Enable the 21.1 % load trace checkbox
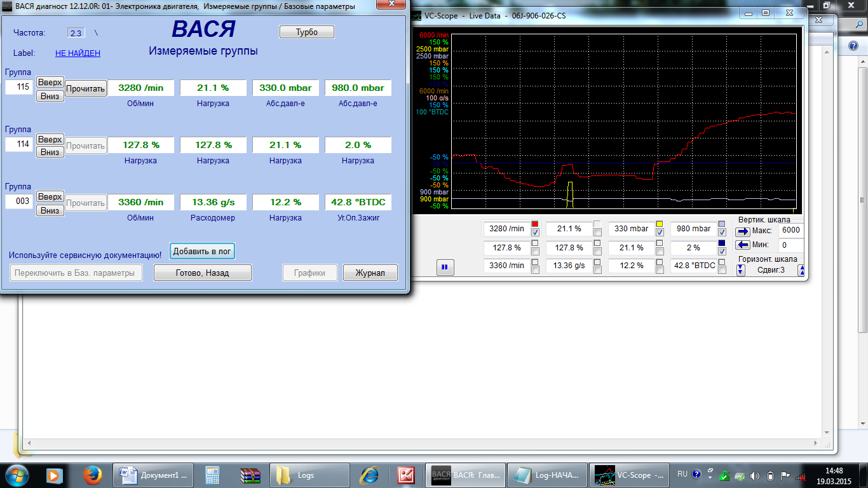 (597, 233)
